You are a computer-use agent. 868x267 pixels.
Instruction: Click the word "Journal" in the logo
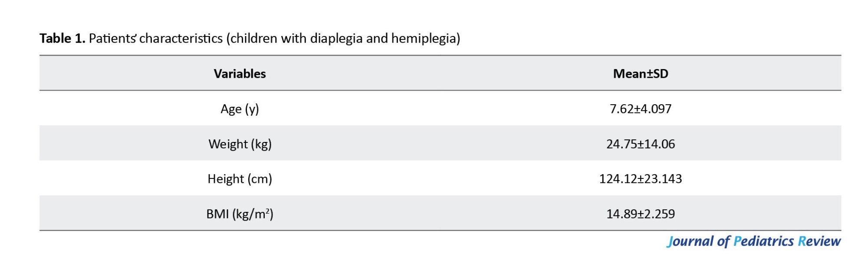coord(690,241)
